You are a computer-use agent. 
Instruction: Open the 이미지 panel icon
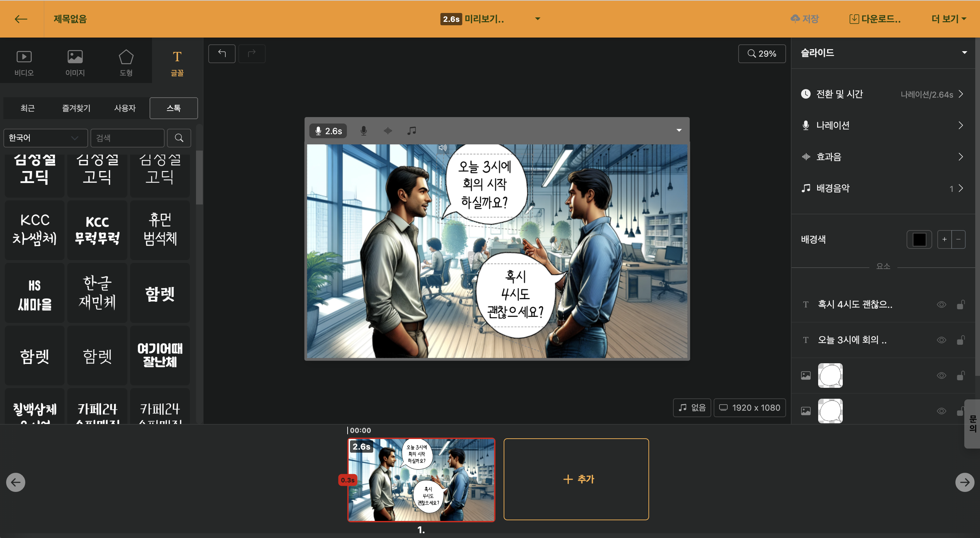pos(75,62)
